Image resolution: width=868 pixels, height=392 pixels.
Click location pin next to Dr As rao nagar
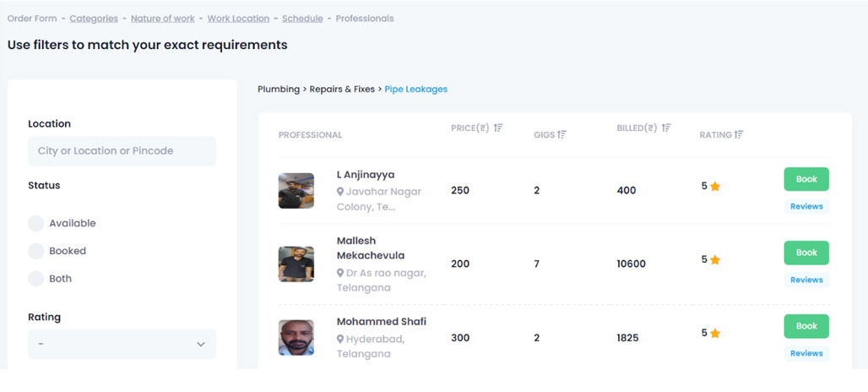[x=340, y=273]
